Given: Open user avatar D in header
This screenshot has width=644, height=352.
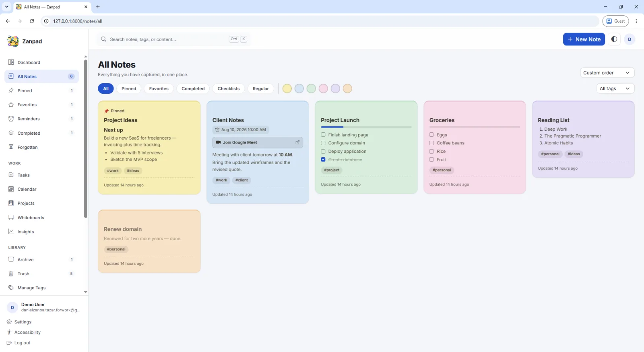Looking at the screenshot, I should (x=630, y=39).
